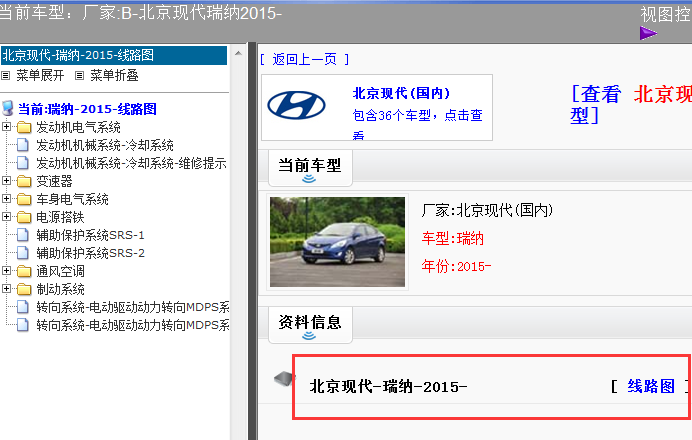This screenshot has width=692, height=440.
Task: Click the folder icon for 电源搭铁
Action: point(24,217)
